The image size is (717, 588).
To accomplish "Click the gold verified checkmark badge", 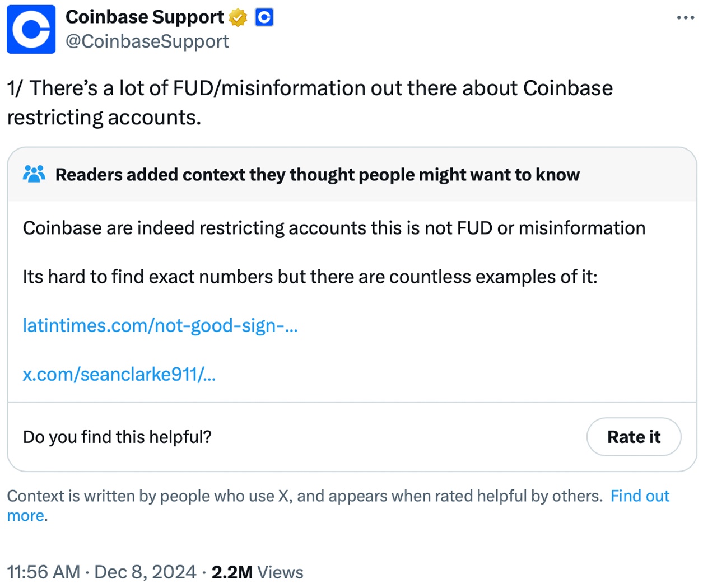I will tap(239, 17).
